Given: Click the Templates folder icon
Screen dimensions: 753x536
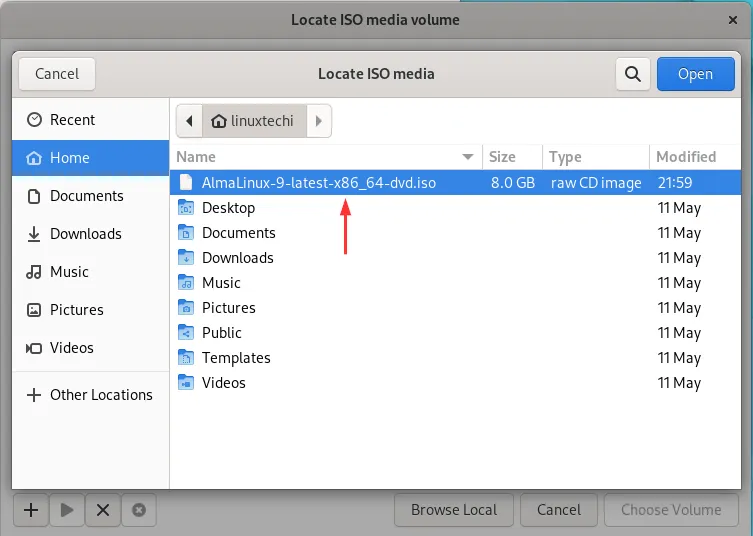Looking at the screenshot, I should 186,357.
